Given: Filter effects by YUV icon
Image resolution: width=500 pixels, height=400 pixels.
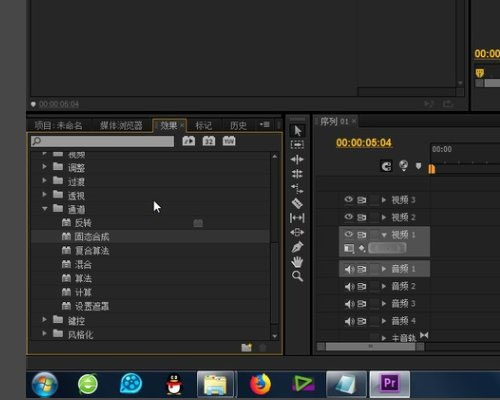Looking at the screenshot, I should coord(229,141).
